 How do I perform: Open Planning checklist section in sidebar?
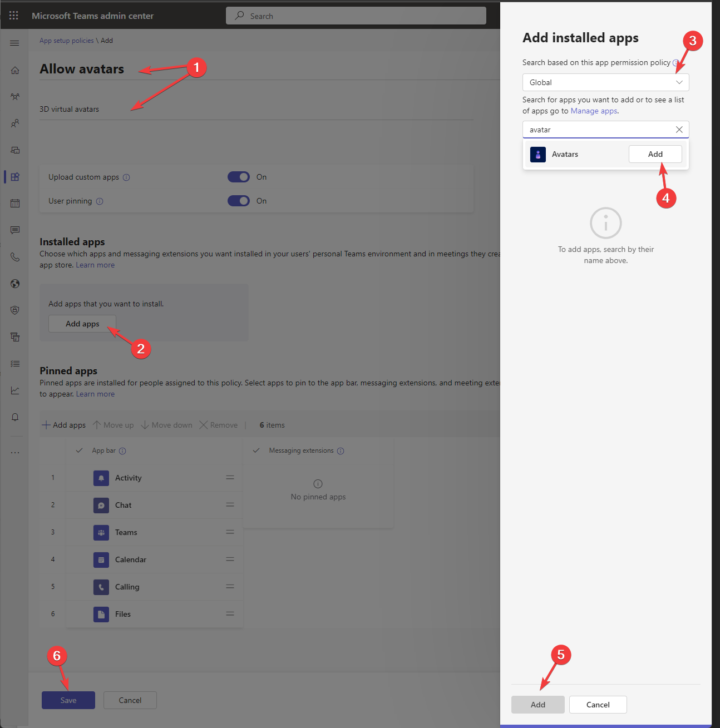(15, 364)
